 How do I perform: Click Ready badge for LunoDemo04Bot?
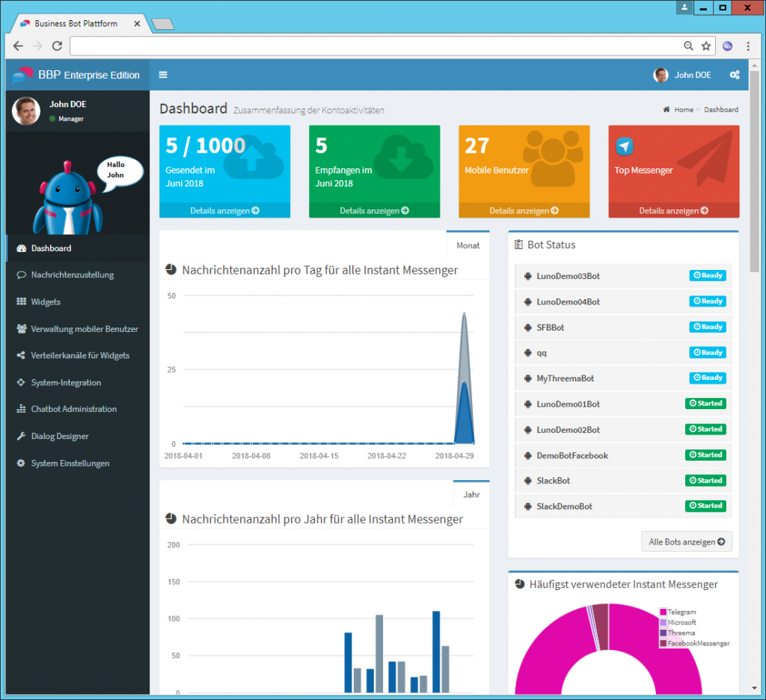click(x=708, y=301)
